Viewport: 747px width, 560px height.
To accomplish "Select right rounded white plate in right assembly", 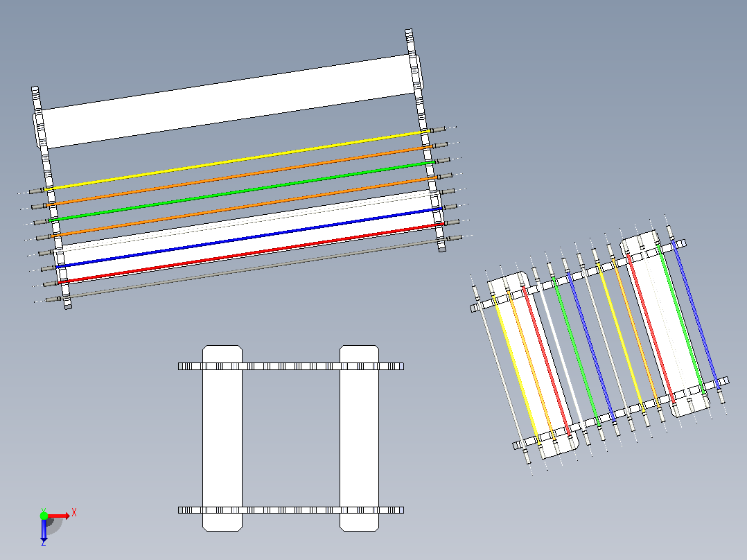I will pos(665,324).
